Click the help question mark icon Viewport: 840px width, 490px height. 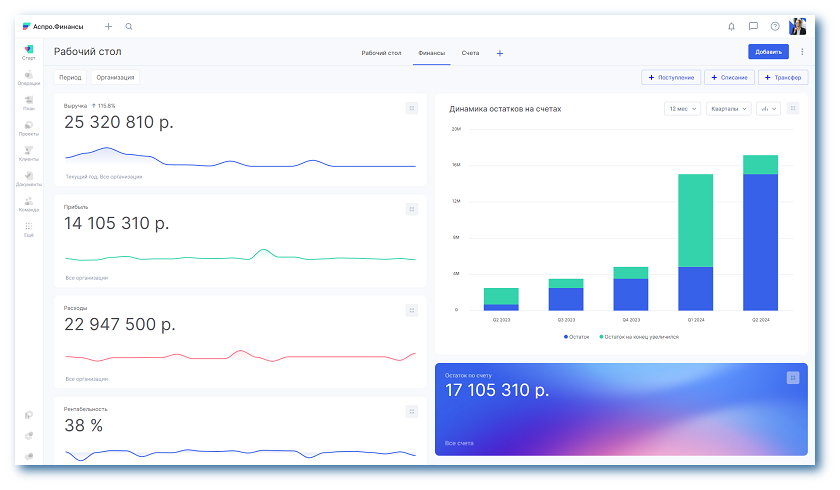coord(775,26)
